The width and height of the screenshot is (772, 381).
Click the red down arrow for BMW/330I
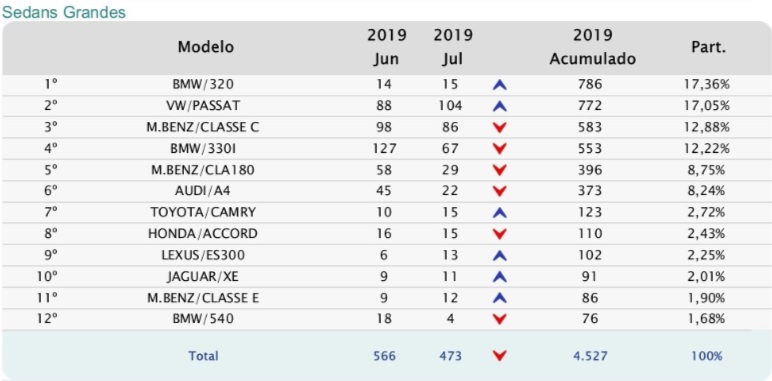click(499, 149)
